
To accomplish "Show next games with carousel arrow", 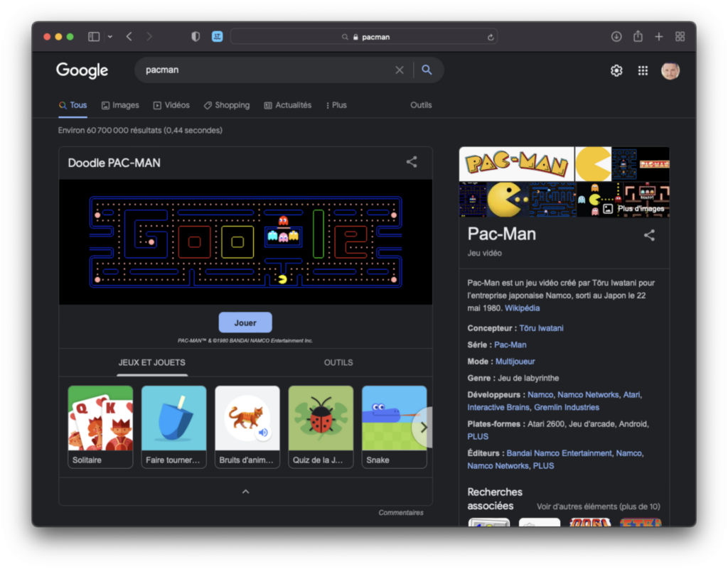I will click(423, 427).
